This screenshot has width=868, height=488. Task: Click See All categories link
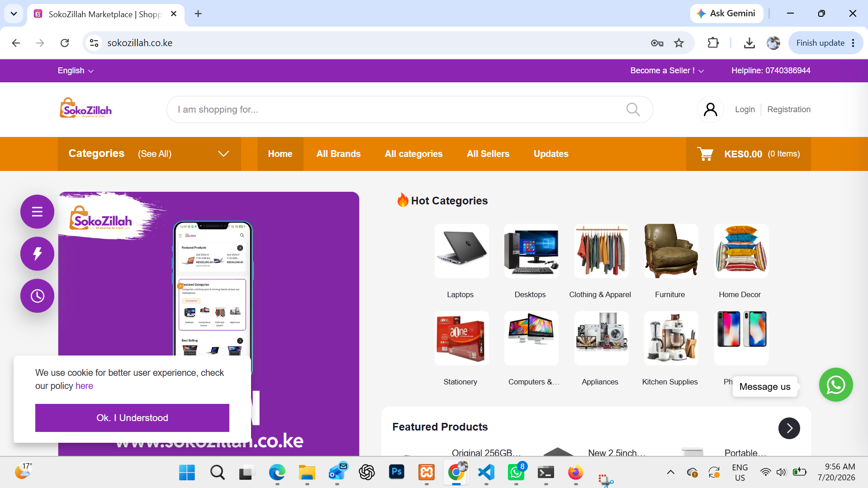click(155, 154)
